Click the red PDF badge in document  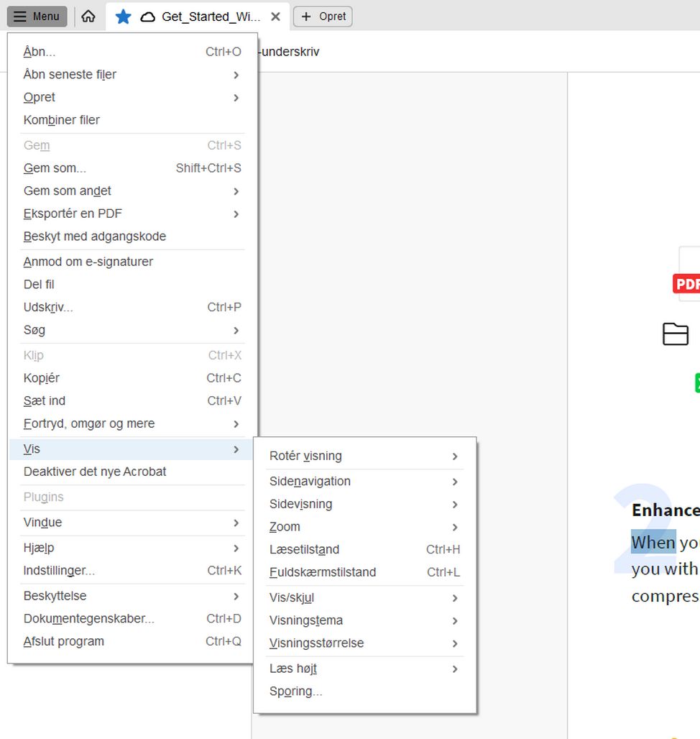click(687, 284)
